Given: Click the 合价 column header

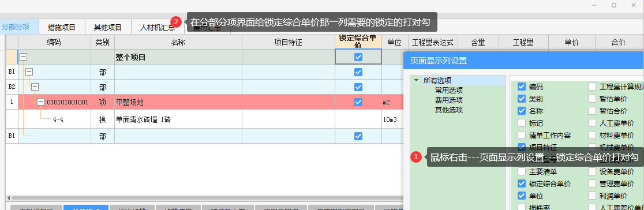Looking at the screenshot, I should point(618,42).
